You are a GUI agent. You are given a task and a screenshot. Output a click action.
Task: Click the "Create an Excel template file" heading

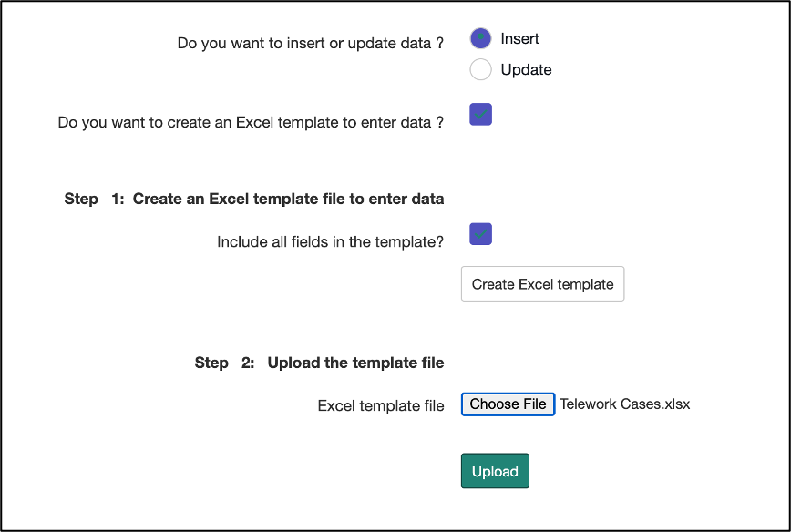[x=288, y=199]
